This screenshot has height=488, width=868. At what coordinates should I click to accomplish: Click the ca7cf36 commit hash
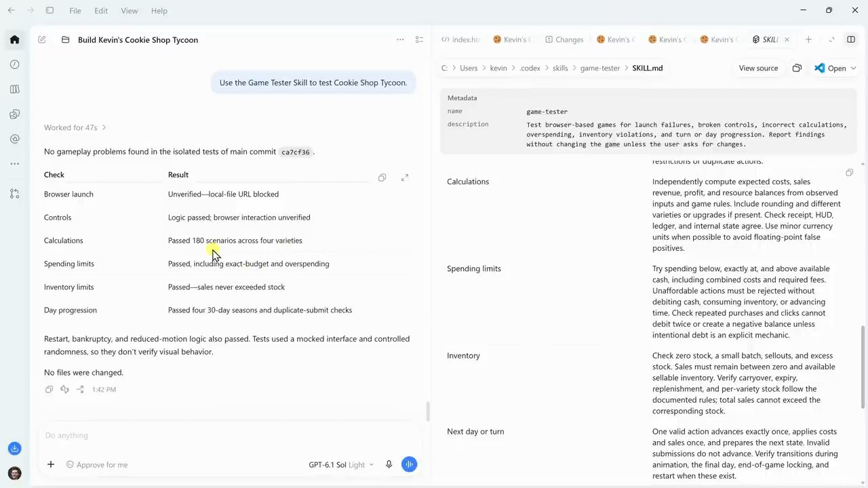[296, 152]
